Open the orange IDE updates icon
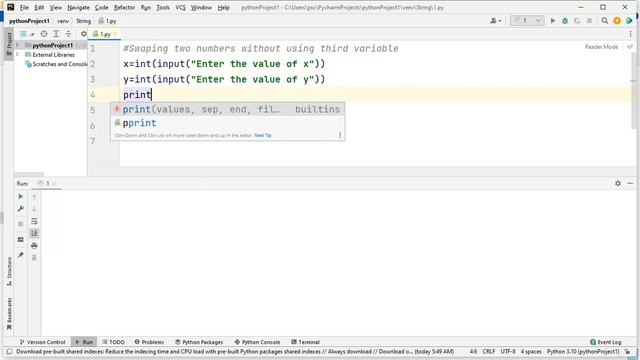This screenshot has height=360, width=640. click(617, 20)
